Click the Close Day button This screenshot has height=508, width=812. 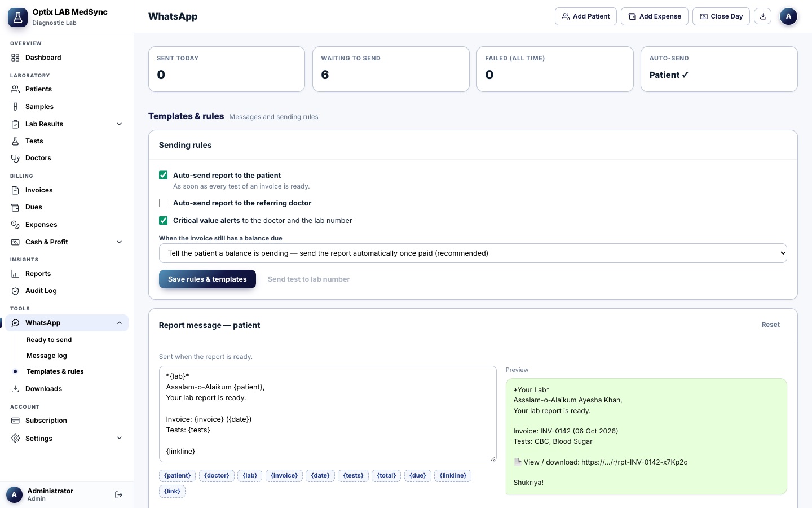point(721,16)
